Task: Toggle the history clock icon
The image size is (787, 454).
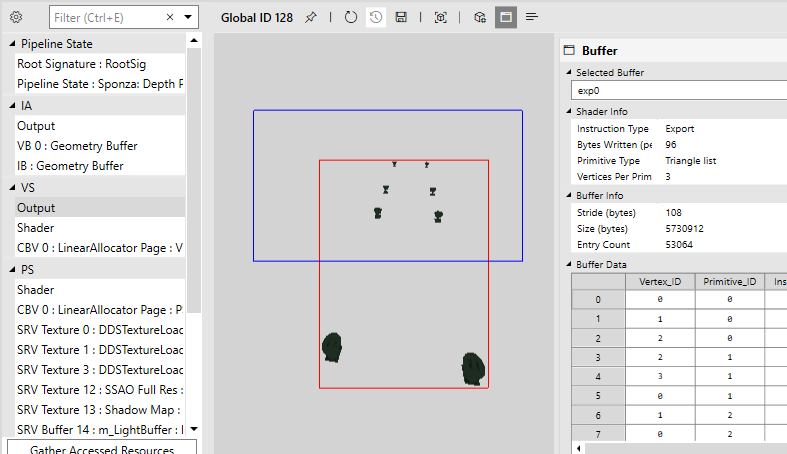Action: [375, 17]
